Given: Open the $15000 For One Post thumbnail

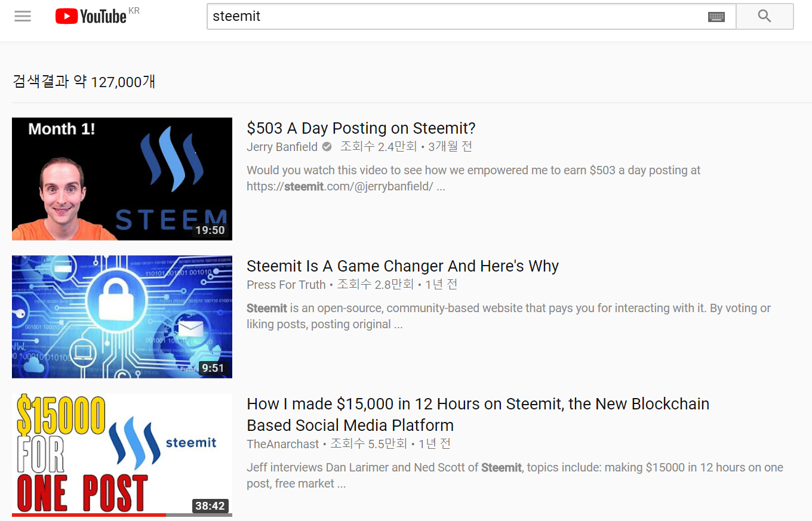Looking at the screenshot, I should (122, 455).
